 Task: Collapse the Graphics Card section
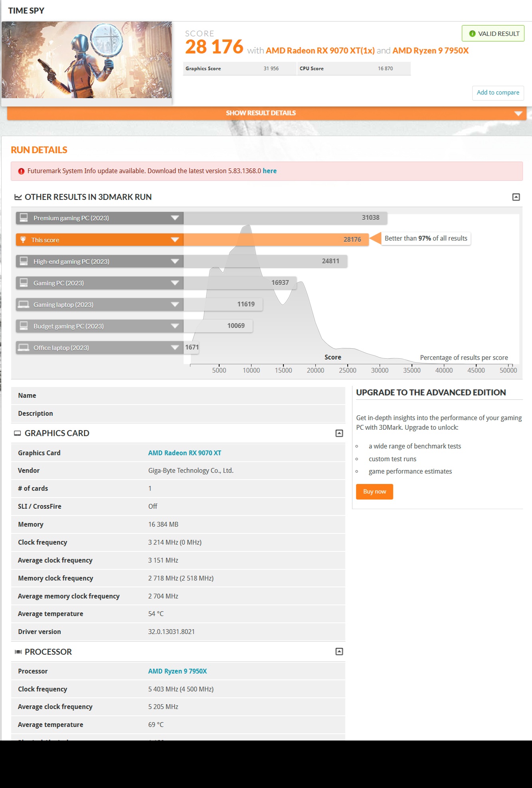(x=339, y=433)
